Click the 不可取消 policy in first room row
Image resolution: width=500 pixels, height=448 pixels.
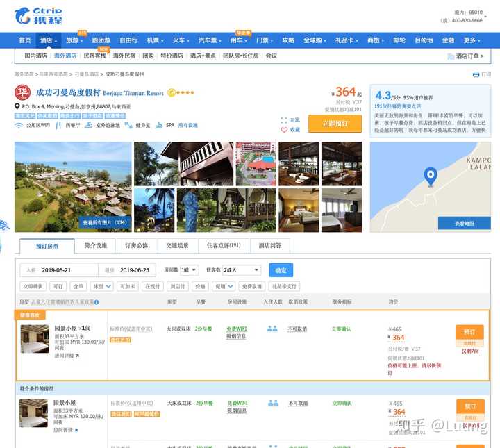[297, 329]
